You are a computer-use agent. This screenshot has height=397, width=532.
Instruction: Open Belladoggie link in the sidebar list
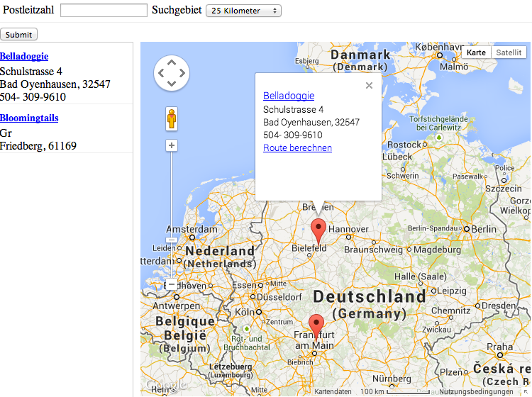(x=24, y=56)
